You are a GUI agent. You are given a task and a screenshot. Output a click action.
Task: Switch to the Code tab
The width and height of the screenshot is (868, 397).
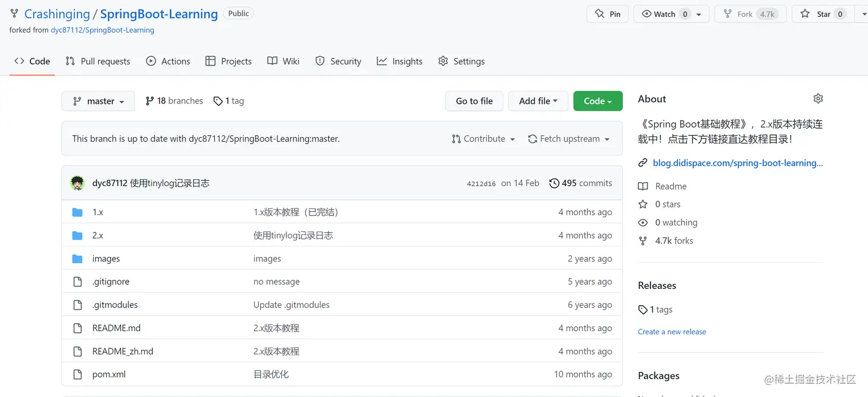pyautogui.click(x=32, y=61)
